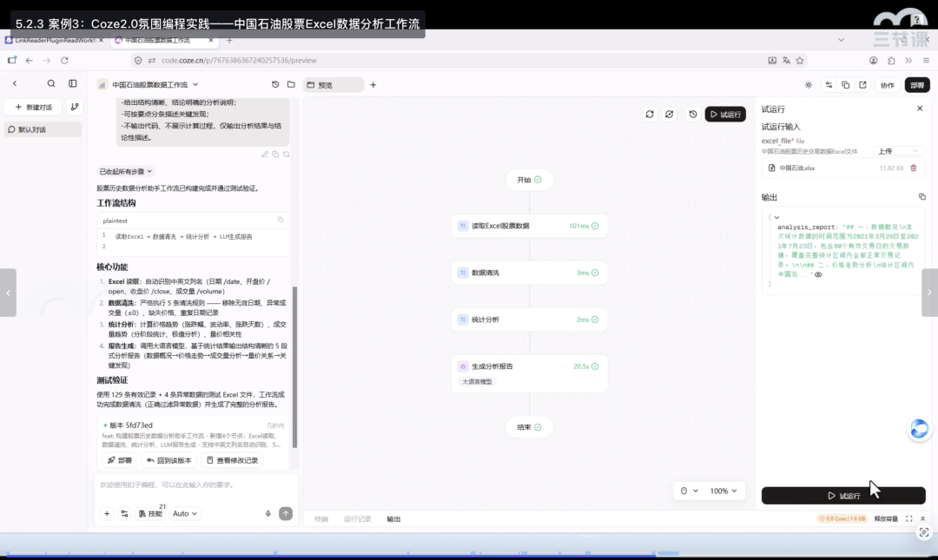The image size is (938, 560).
Task: Focus the chat prompt input field
Action: tap(195, 485)
